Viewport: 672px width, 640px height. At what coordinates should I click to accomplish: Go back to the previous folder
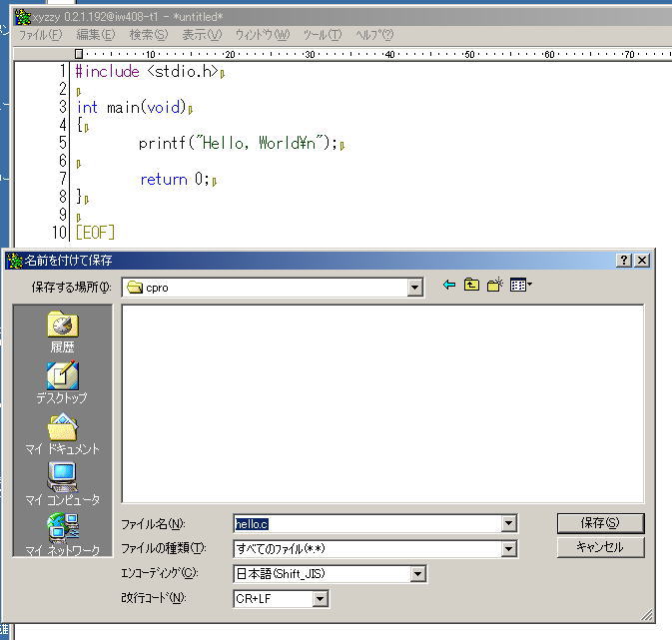[449, 286]
